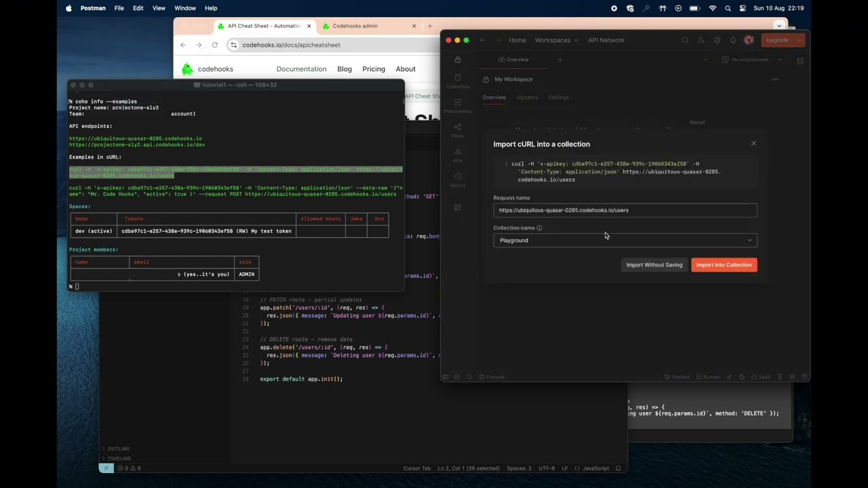Open a new browser tab

click(430, 26)
